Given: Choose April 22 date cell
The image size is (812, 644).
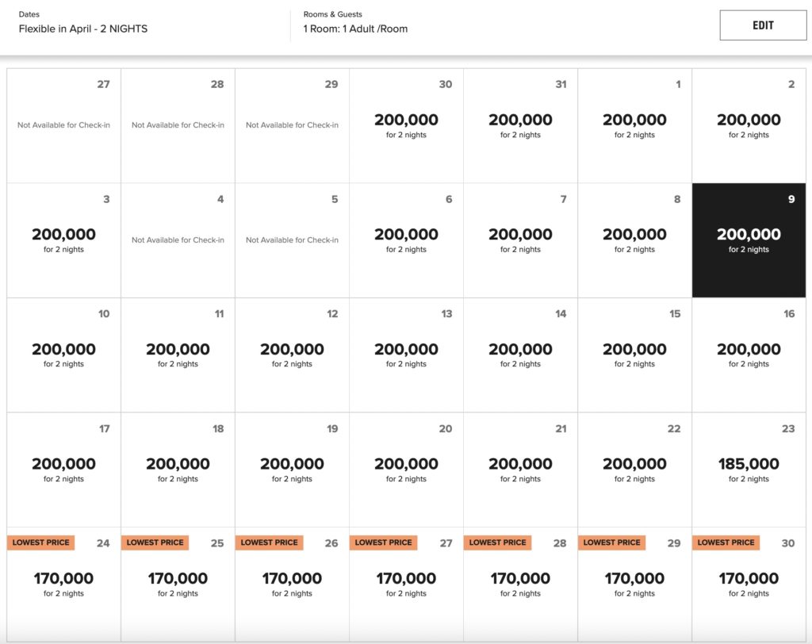Looking at the screenshot, I should (634, 470).
